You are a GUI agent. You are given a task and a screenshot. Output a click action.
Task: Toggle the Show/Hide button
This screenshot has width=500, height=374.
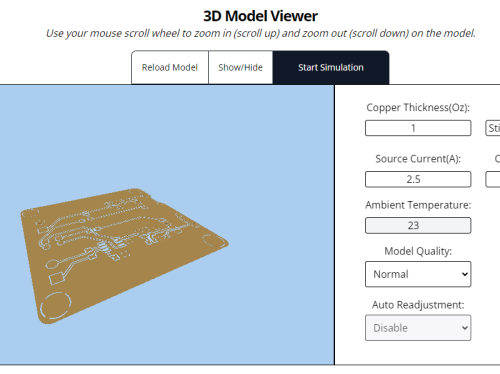point(240,68)
